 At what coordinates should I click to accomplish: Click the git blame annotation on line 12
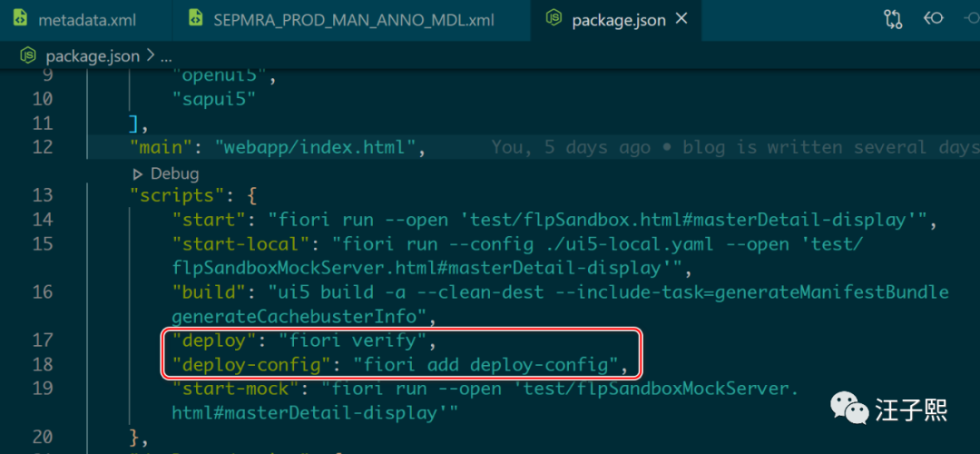coord(735,148)
